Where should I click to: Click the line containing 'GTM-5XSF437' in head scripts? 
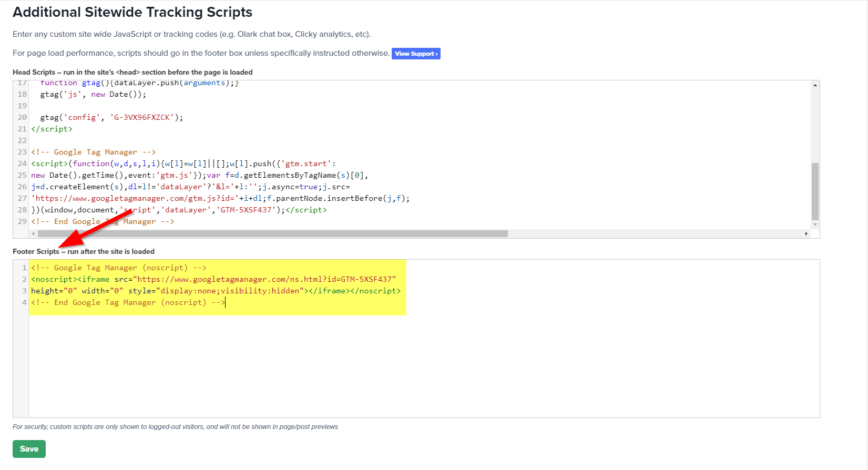tap(179, 210)
